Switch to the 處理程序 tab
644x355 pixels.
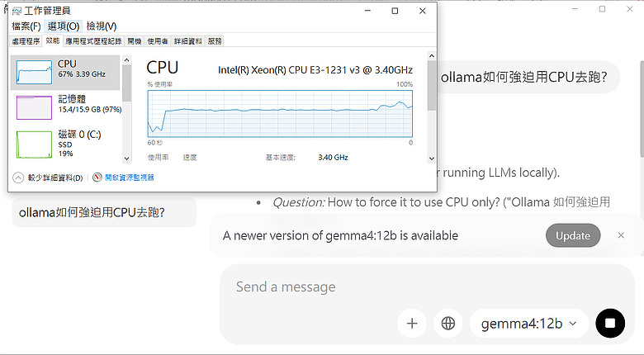(26, 41)
